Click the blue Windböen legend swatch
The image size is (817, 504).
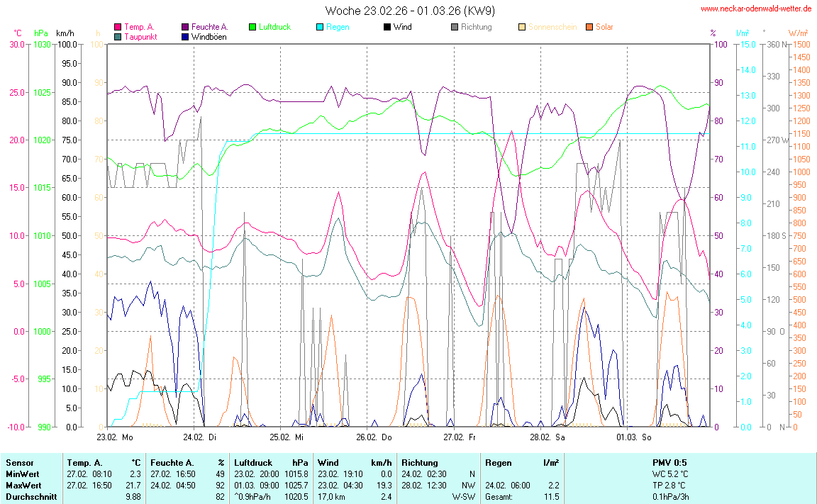coord(186,37)
